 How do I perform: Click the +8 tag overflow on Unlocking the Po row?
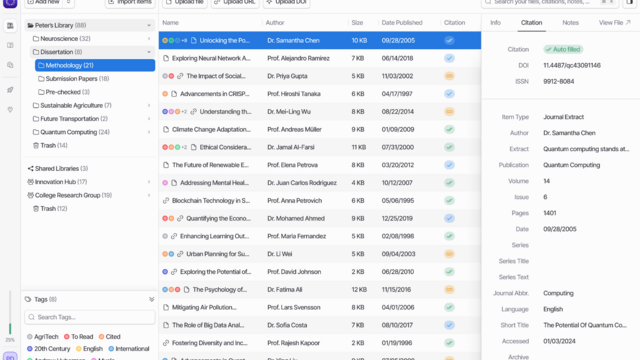coord(184,40)
